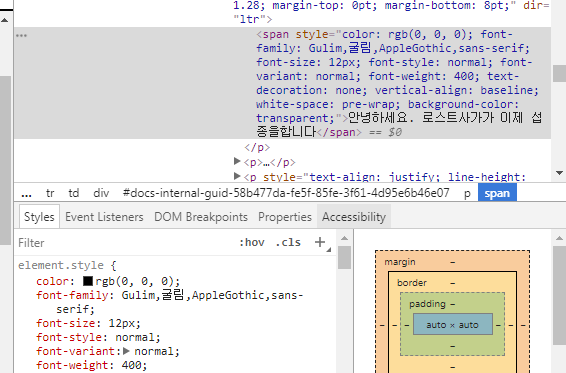566x373 pixels.
Task: Toggle the :hov element state panel
Action: point(252,242)
